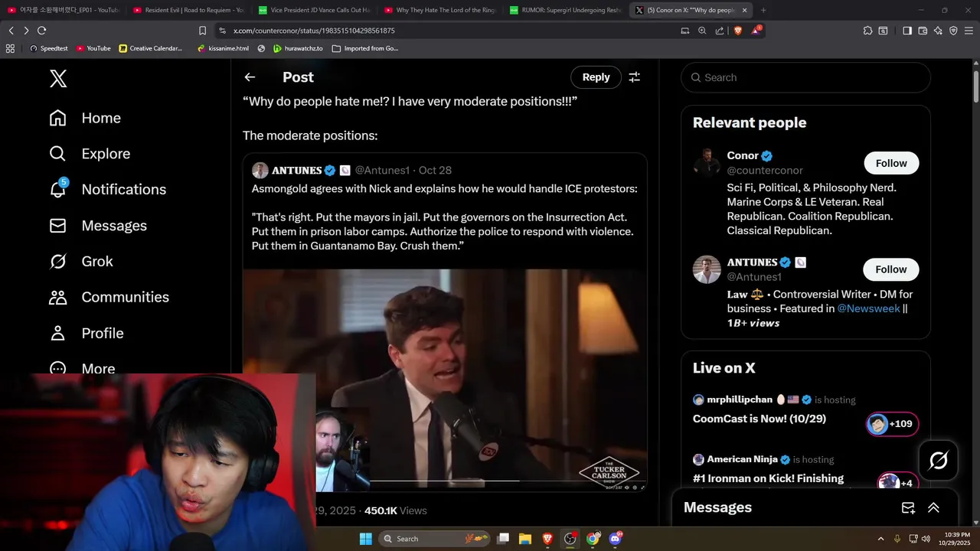
Task: Open the Brave Wallet icon
Action: 923,31
